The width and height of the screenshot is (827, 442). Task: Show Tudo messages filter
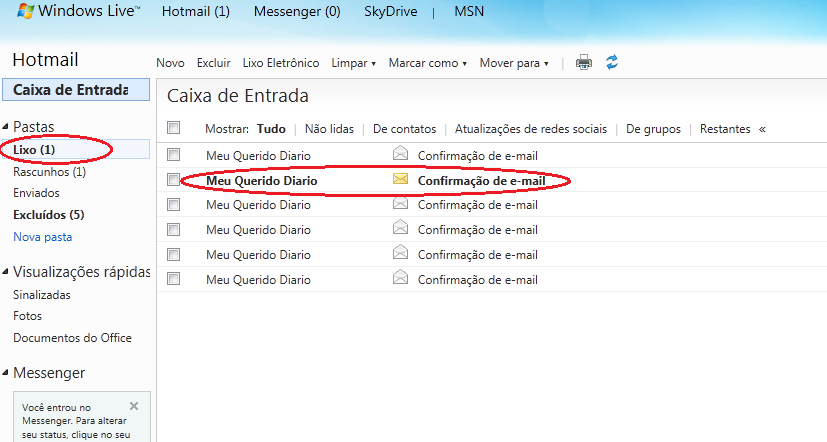[271, 129]
